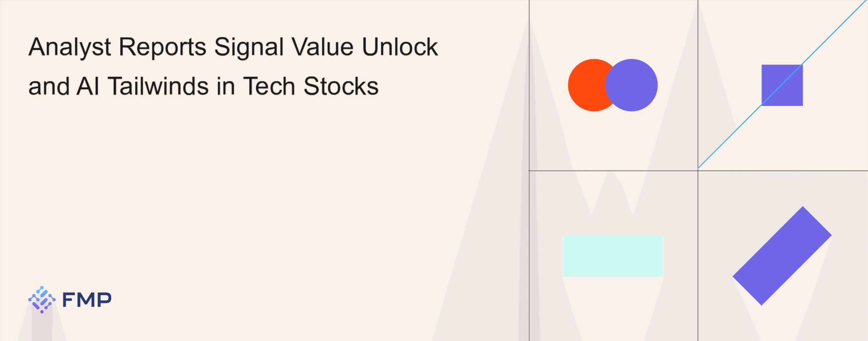Click the FMP wordmark text
The width and height of the screenshot is (868, 341).
click(87, 300)
